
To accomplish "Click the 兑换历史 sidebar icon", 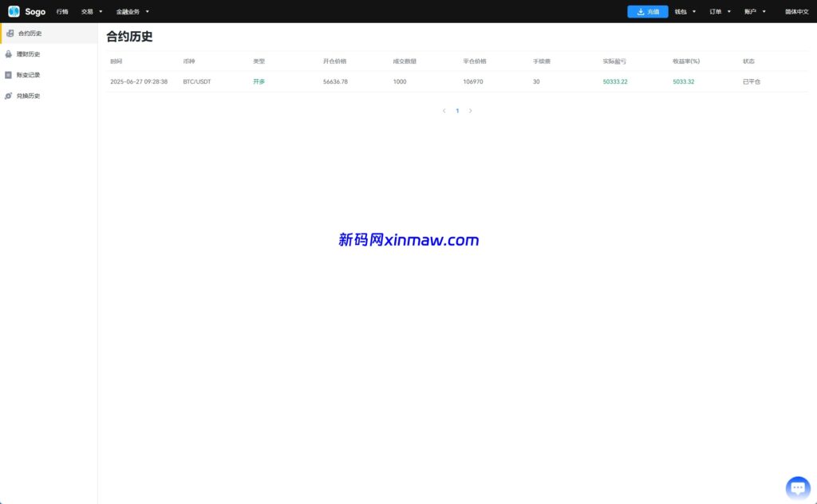I will (x=9, y=96).
